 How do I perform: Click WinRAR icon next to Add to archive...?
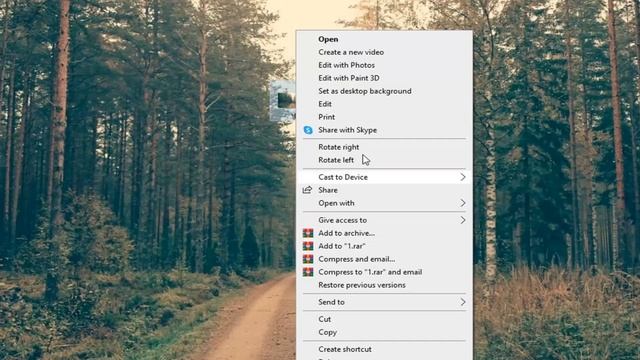pos(308,233)
